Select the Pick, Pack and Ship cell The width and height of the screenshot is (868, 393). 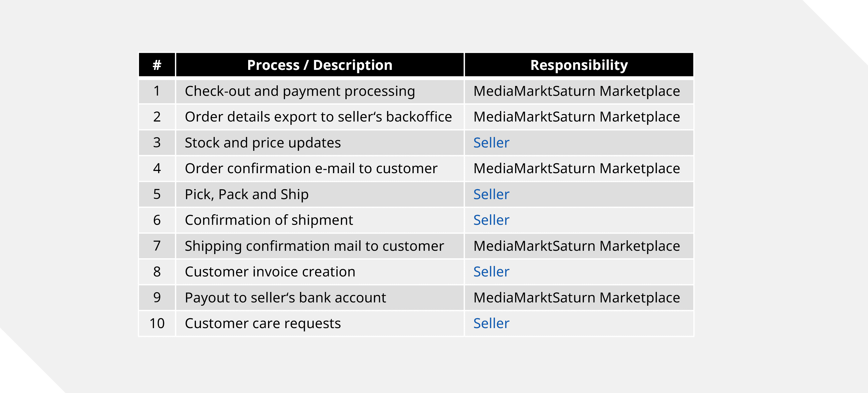[x=246, y=194]
